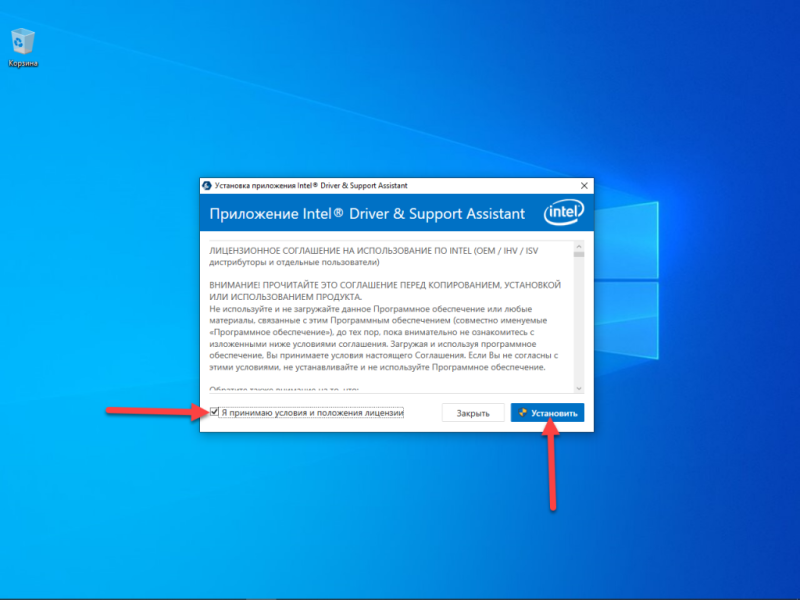Image resolution: width=800 pixels, height=600 pixels.
Task: Click the Intel logo in dialog header
Action: [x=563, y=212]
